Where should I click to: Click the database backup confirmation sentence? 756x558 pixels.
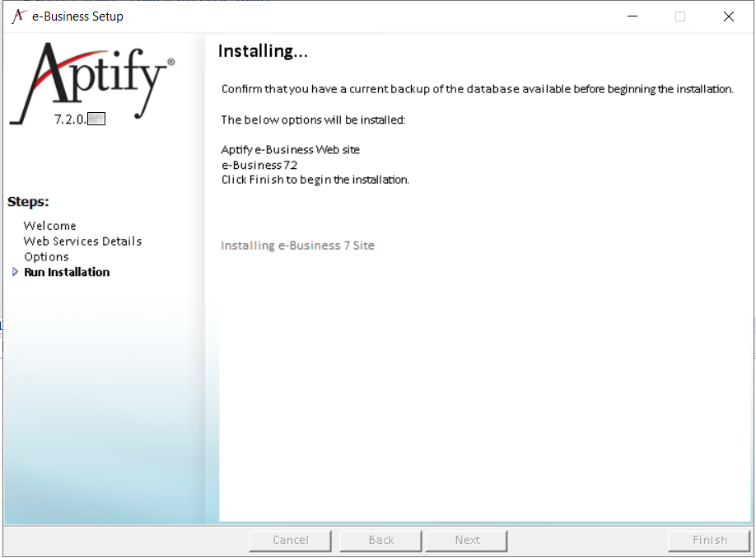pyautogui.click(x=478, y=89)
